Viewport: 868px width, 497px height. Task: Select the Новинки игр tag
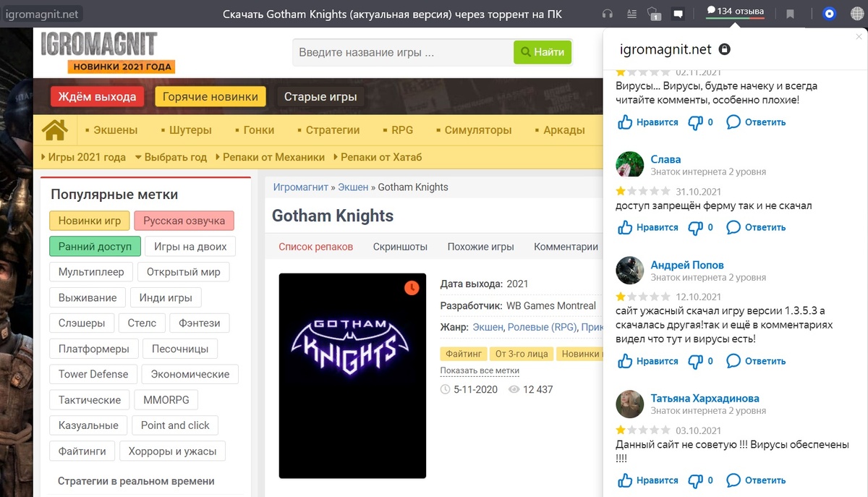[x=90, y=221]
